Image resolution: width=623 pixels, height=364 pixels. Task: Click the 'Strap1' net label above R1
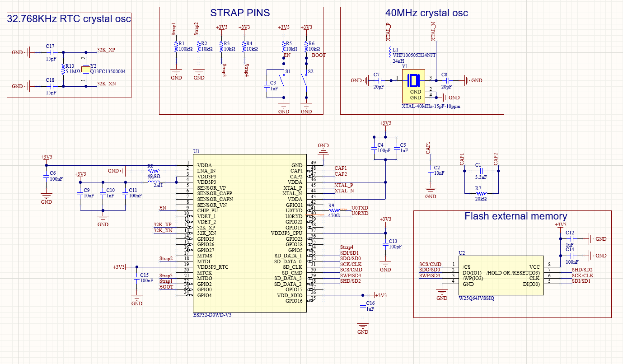click(174, 29)
